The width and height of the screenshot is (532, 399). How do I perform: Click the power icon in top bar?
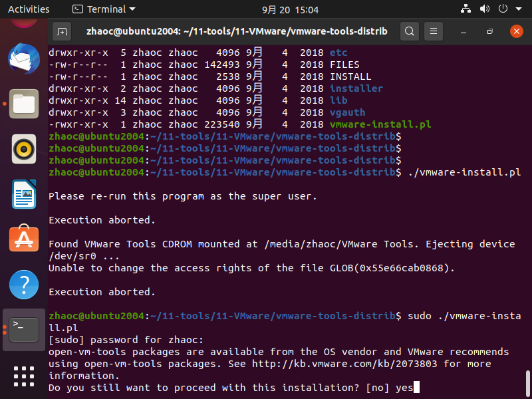pos(503,9)
